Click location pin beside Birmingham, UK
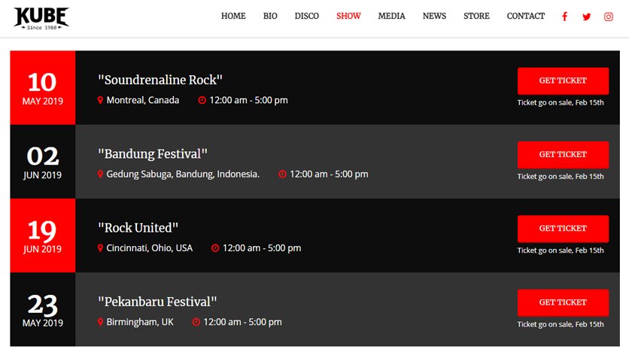Screen dimensions: 629x364 click(100, 322)
